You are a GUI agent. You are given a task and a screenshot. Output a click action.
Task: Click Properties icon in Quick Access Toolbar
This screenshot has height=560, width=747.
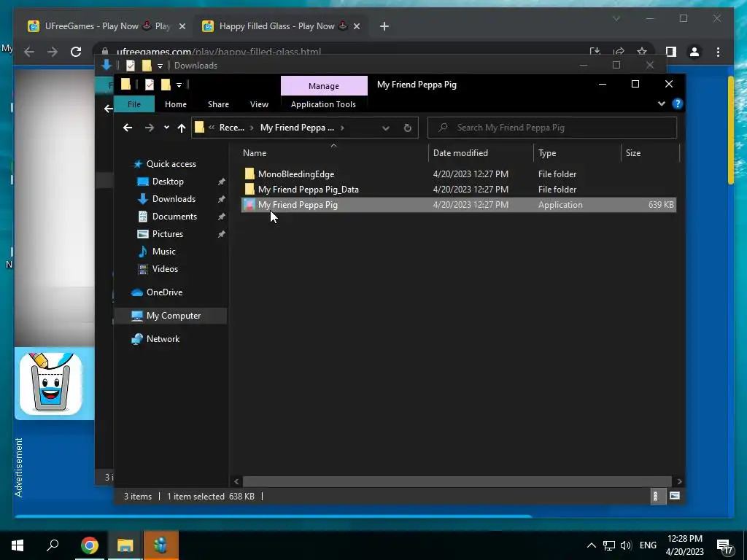pos(149,85)
